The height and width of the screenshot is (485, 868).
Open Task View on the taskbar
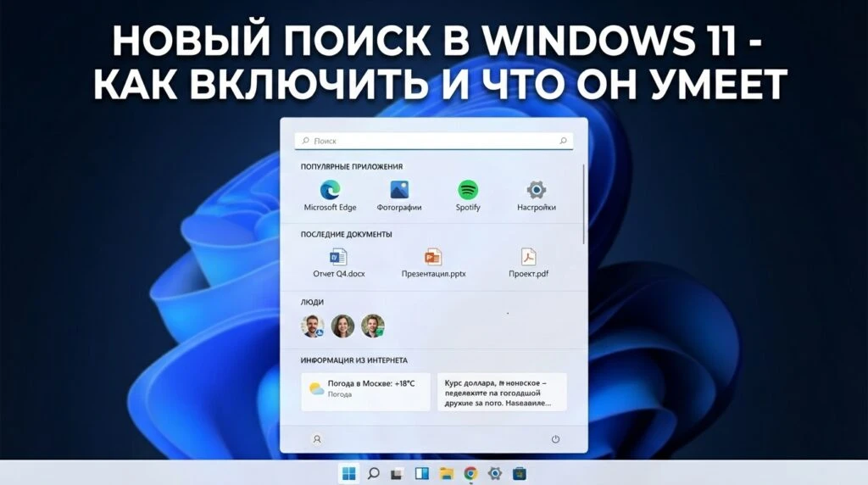[x=397, y=474]
